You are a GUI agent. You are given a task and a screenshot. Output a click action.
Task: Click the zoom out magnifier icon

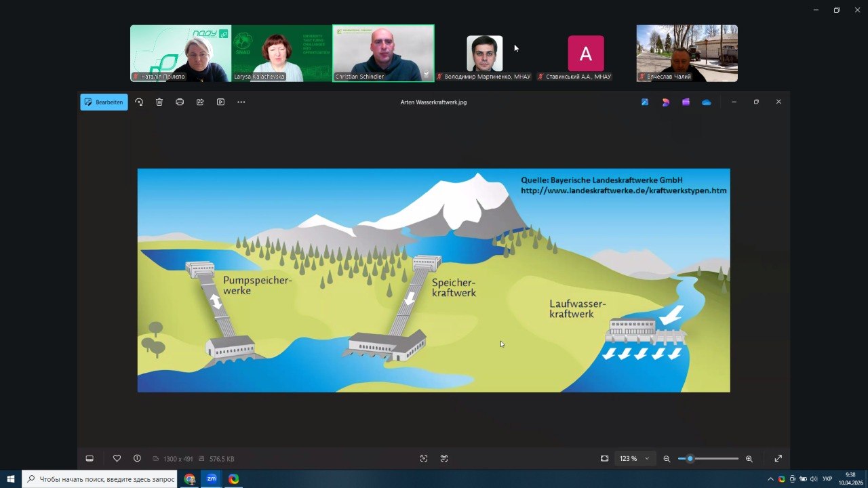(667, 459)
